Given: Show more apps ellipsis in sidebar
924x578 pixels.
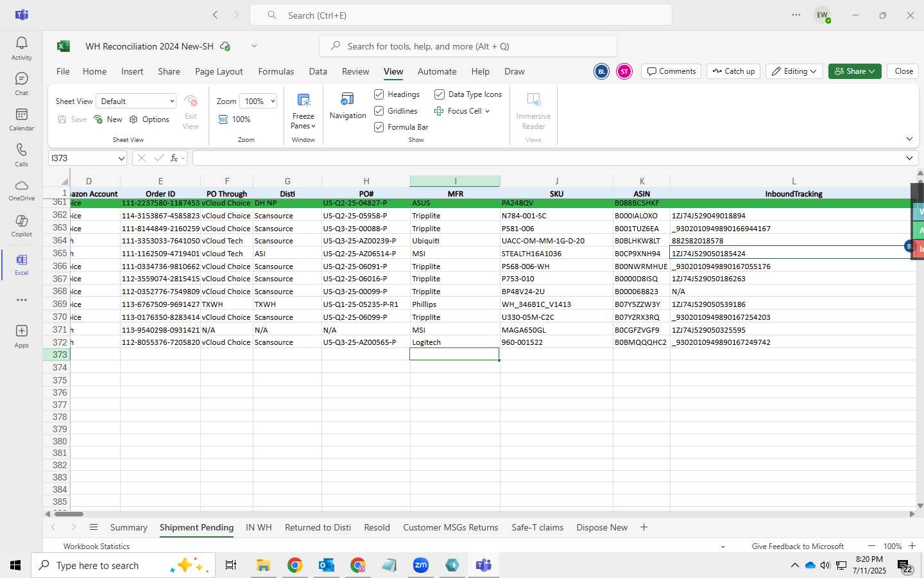Looking at the screenshot, I should click(21, 300).
